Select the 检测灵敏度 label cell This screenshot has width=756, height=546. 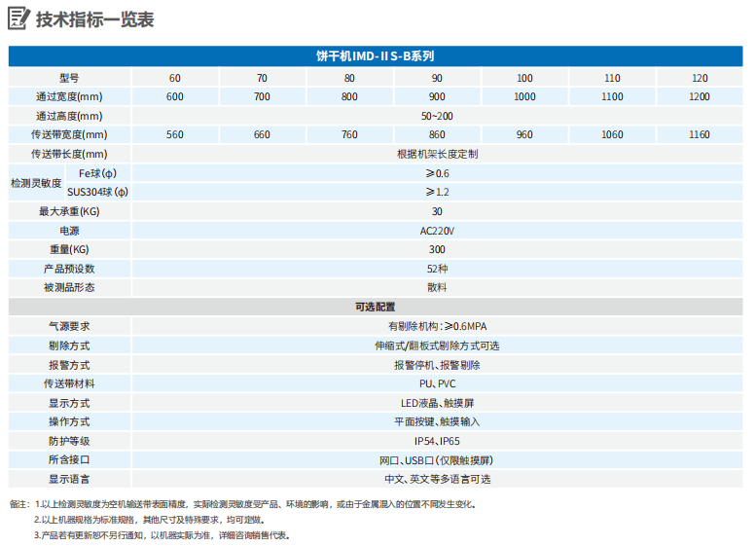pos(36,182)
